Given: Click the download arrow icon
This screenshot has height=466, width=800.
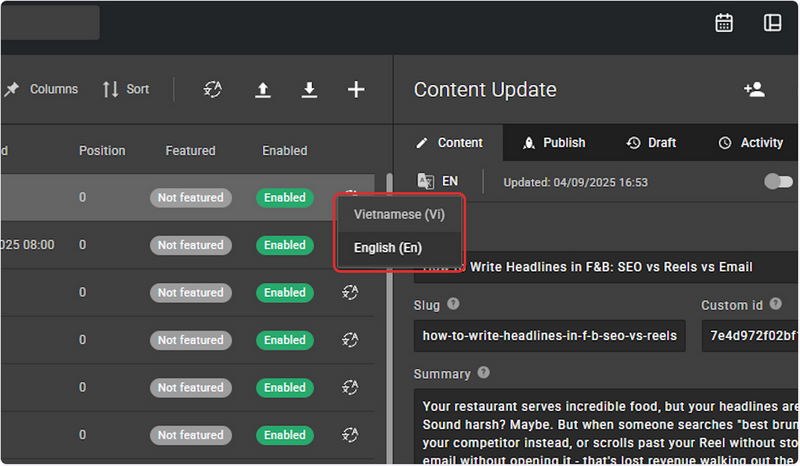Looking at the screenshot, I should (x=309, y=90).
